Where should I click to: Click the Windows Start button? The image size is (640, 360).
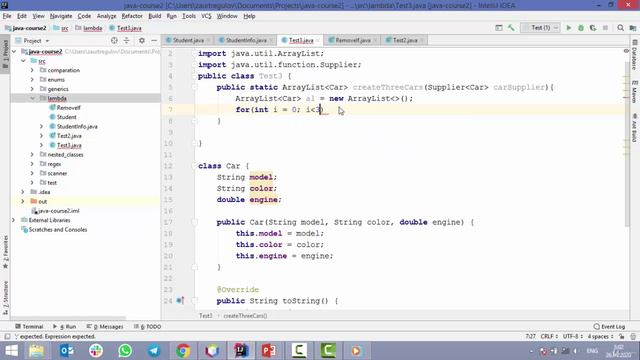pos(11,351)
